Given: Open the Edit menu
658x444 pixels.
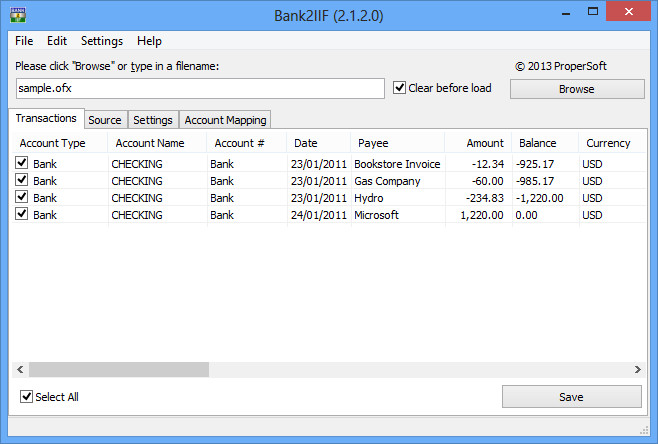Looking at the screenshot, I should tap(57, 41).
